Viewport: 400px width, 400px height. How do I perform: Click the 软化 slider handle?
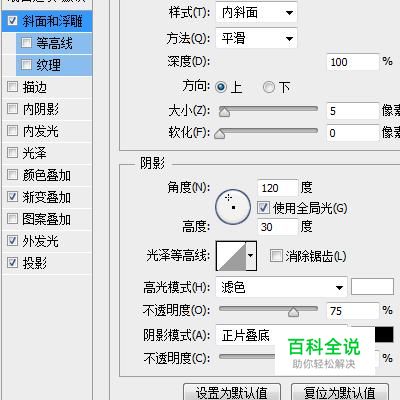click(x=220, y=134)
